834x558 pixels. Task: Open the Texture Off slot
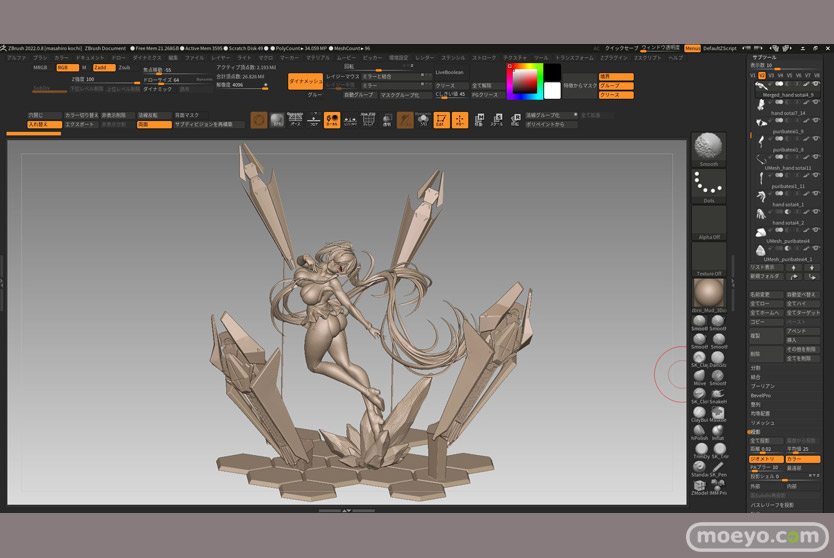click(x=708, y=258)
